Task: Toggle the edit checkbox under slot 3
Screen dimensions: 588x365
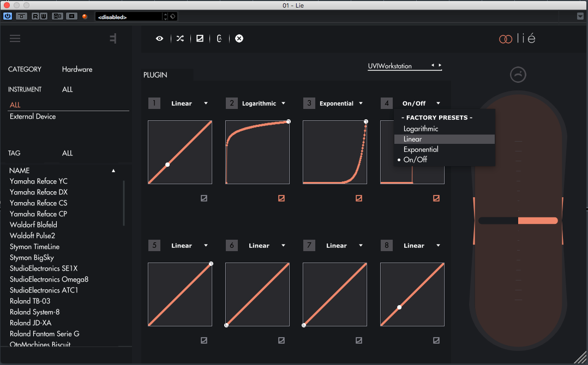Action: (x=359, y=198)
